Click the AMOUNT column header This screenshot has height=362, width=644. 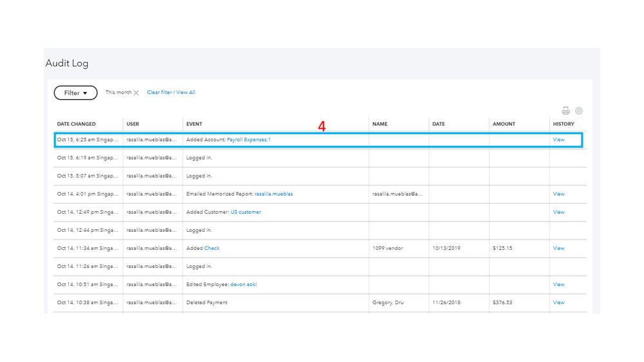click(x=504, y=124)
